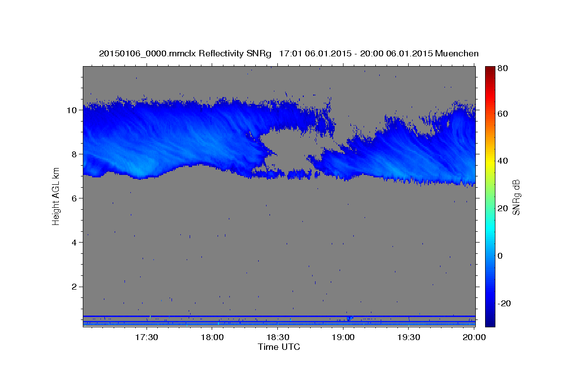Click the 19:00 time tick label
The width and height of the screenshot is (588, 392).
click(x=343, y=338)
